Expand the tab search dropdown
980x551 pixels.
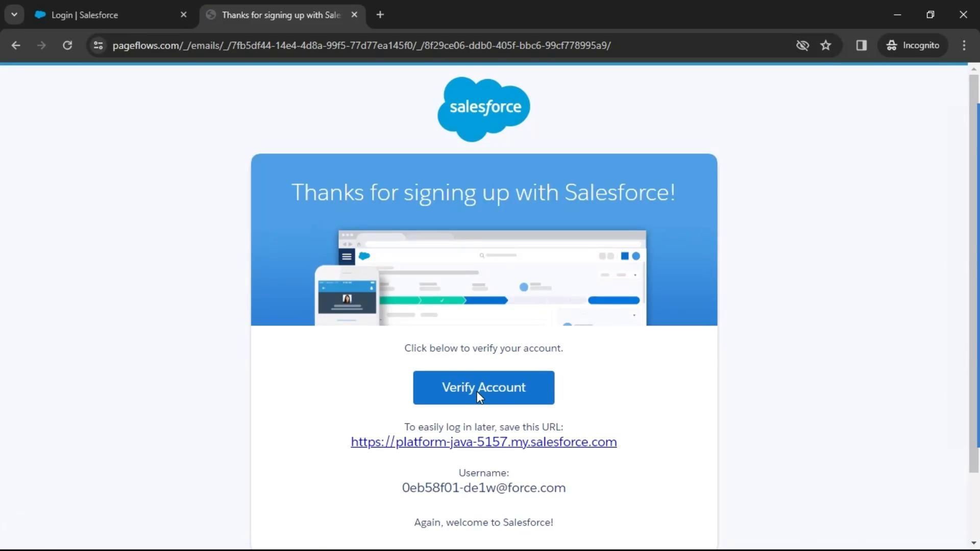(x=14, y=15)
